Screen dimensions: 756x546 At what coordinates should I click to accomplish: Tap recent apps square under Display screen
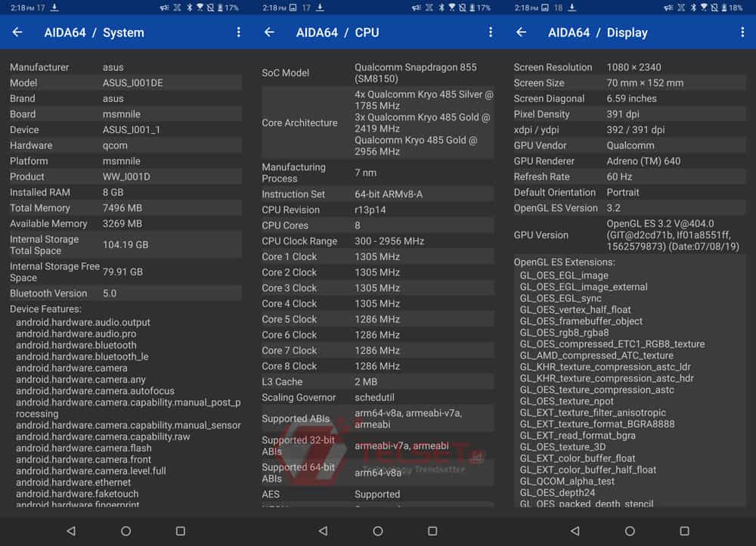pos(684,531)
